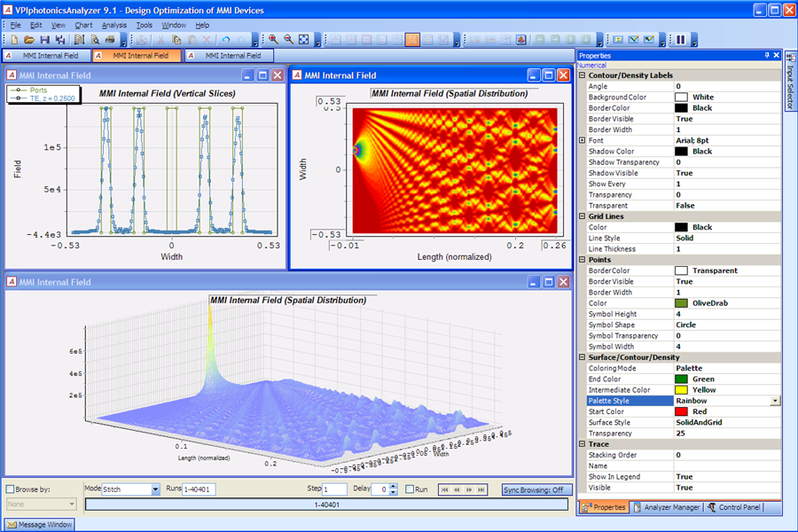Create a new document with the New icon
Viewport: 798px width, 532px height.
pyautogui.click(x=14, y=40)
